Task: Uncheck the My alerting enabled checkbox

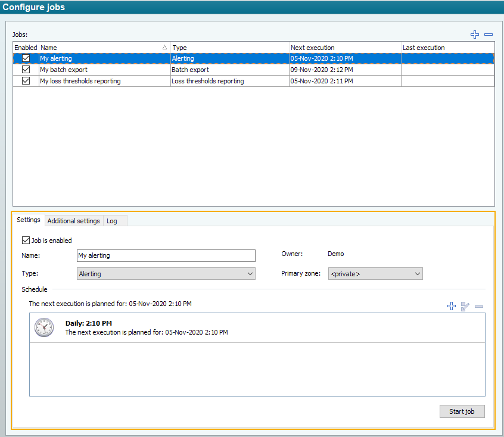Action: (x=26, y=58)
